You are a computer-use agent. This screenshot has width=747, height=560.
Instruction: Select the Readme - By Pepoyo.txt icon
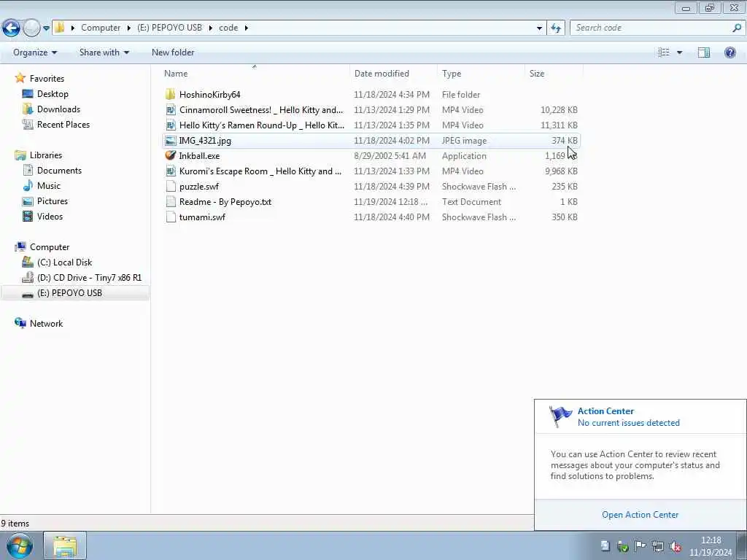(170, 201)
